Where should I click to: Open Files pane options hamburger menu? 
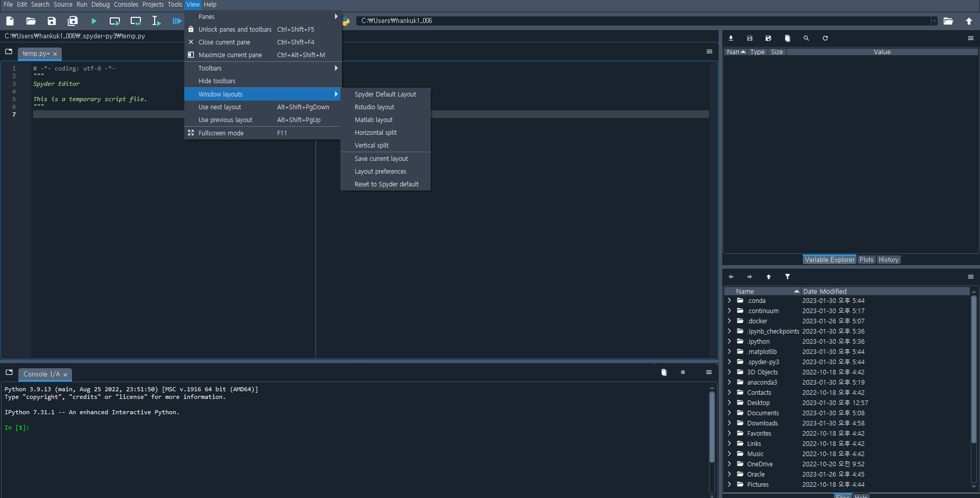(971, 277)
